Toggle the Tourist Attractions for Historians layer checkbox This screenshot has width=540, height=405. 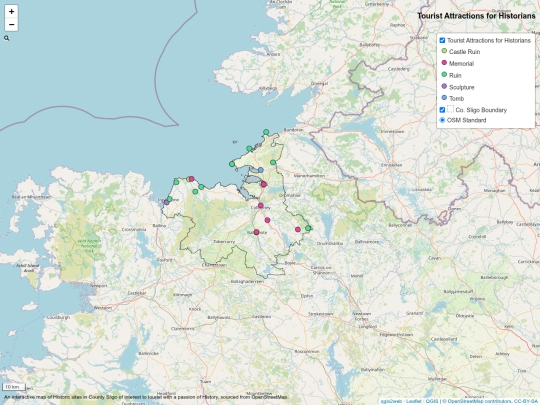[x=442, y=40]
